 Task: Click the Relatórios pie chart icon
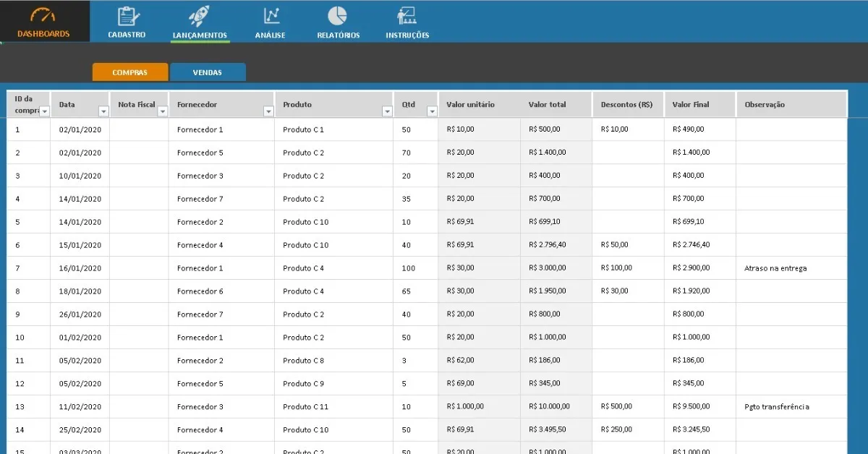[x=337, y=15]
